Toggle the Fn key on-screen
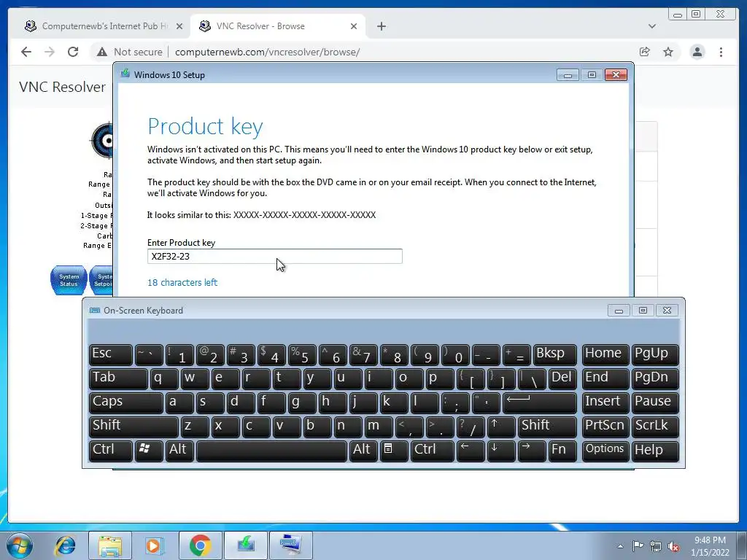747x560 pixels. 562,451
